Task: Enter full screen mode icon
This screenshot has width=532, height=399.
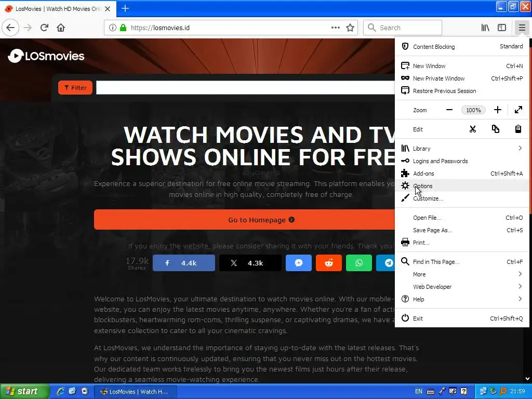Action: [x=518, y=110]
